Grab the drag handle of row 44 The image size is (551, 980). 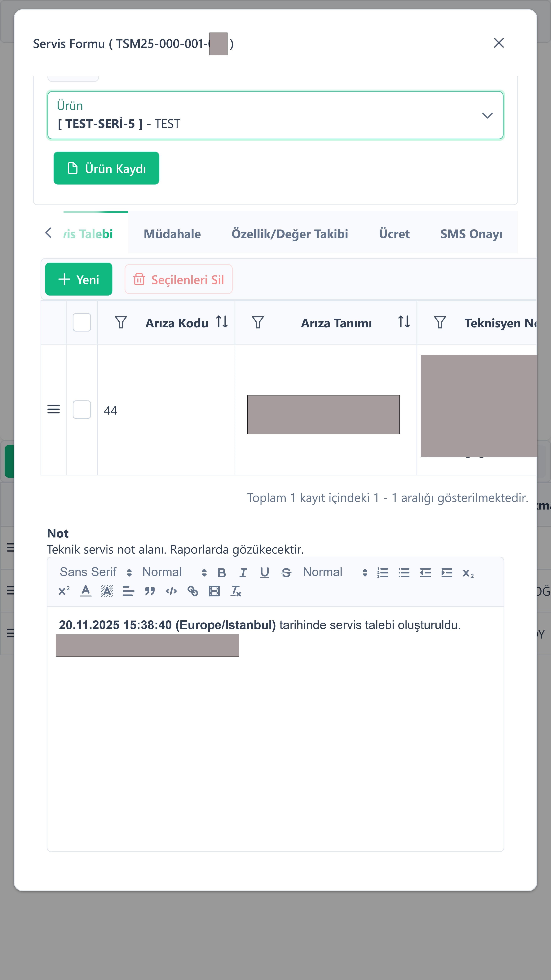(54, 410)
